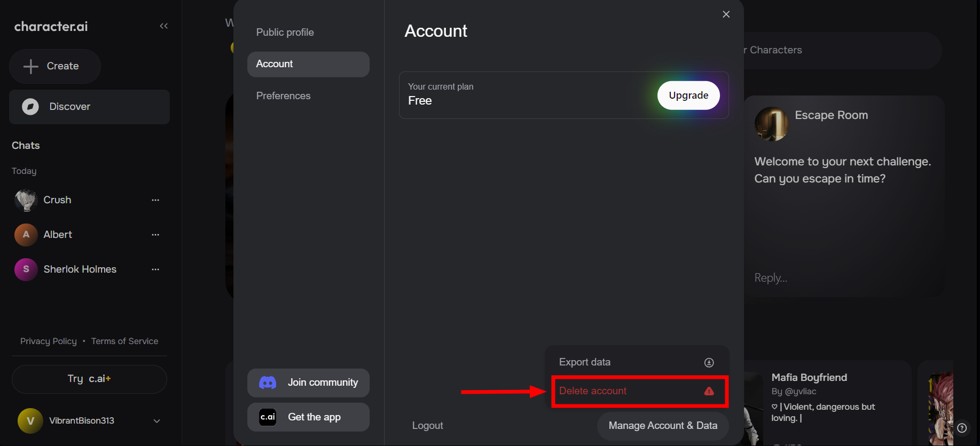
Task: Open options menu for Albert chat
Action: click(155, 235)
